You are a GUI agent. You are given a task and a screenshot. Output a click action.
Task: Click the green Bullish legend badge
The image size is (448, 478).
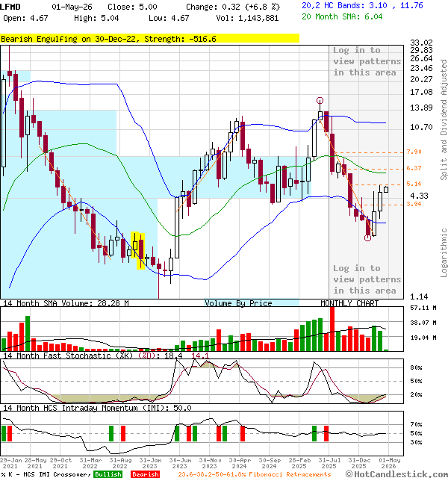pos(108,474)
